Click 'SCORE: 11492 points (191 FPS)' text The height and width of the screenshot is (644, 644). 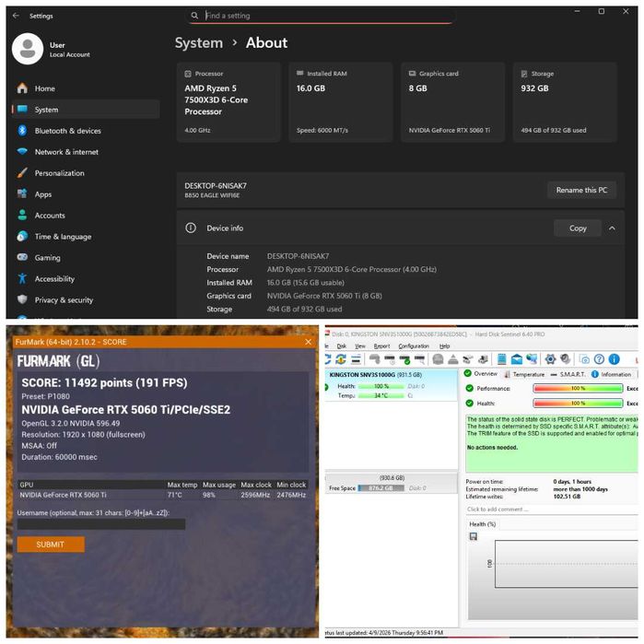click(104, 382)
